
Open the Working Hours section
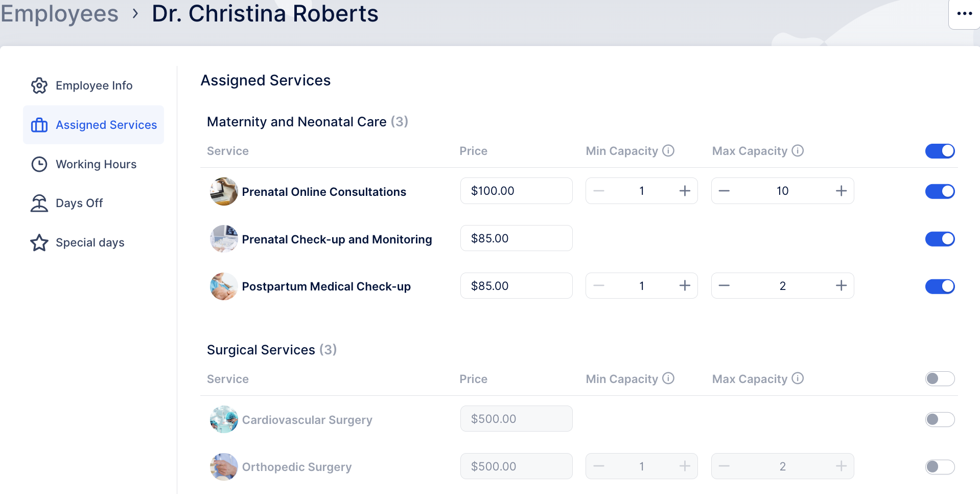96,164
